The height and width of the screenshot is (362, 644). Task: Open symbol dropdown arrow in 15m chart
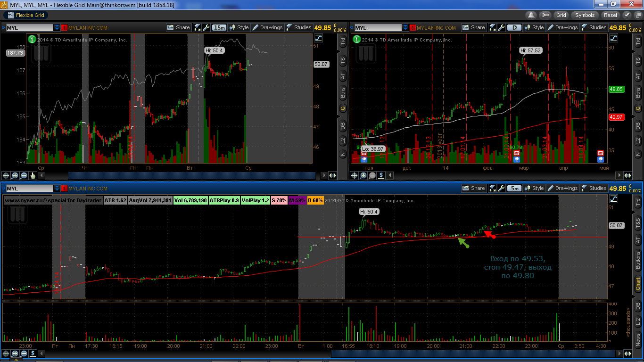pos(57,28)
